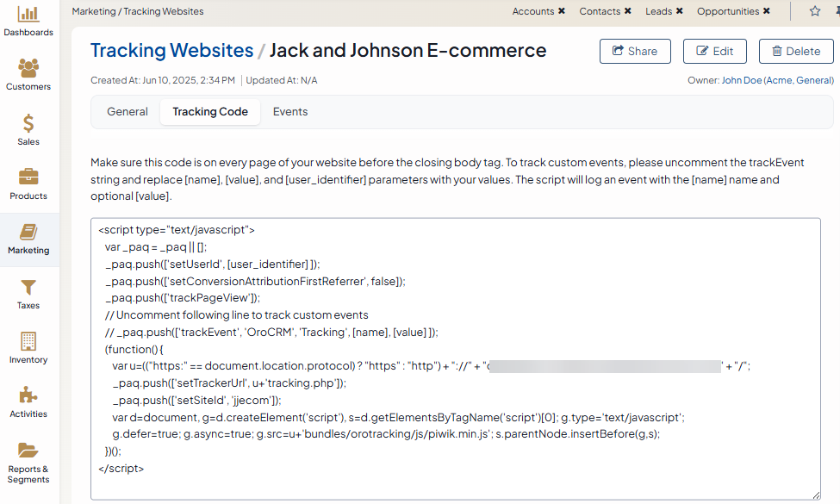
Task: Open Reports & Segments in sidebar
Action: pyautogui.click(x=28, y=462)
